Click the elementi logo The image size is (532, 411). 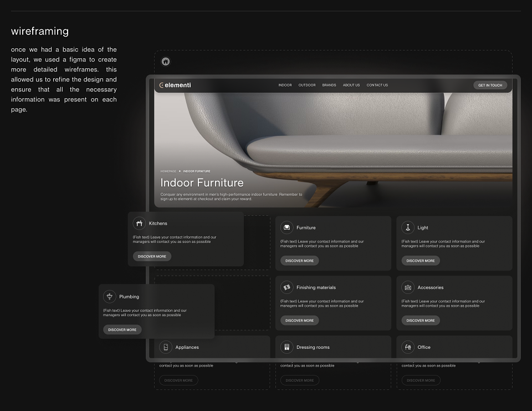175,85
